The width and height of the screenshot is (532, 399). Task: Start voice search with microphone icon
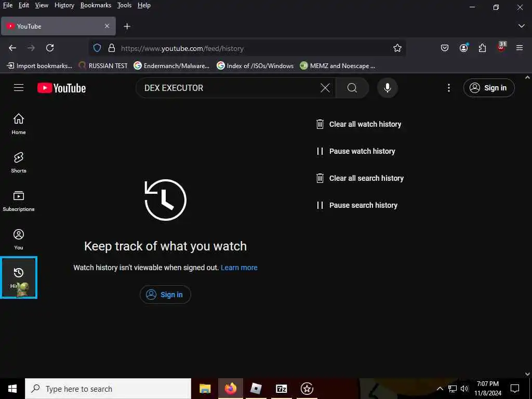387,88
